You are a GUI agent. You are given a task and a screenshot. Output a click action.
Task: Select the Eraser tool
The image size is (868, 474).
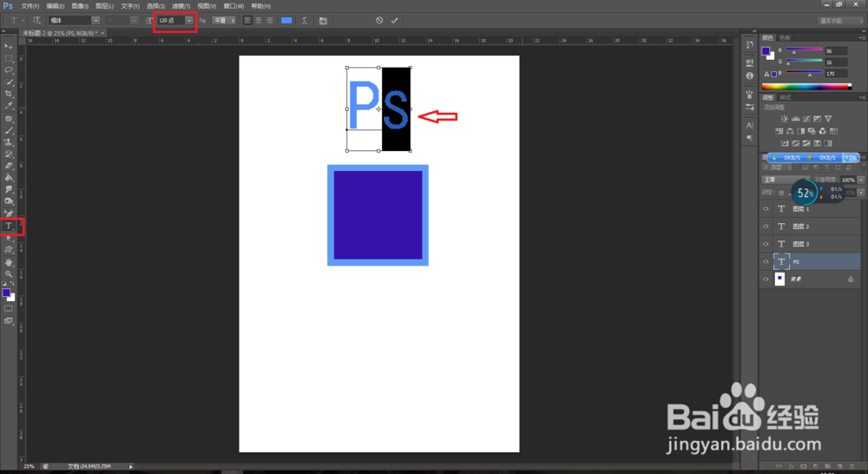[9, 166]
